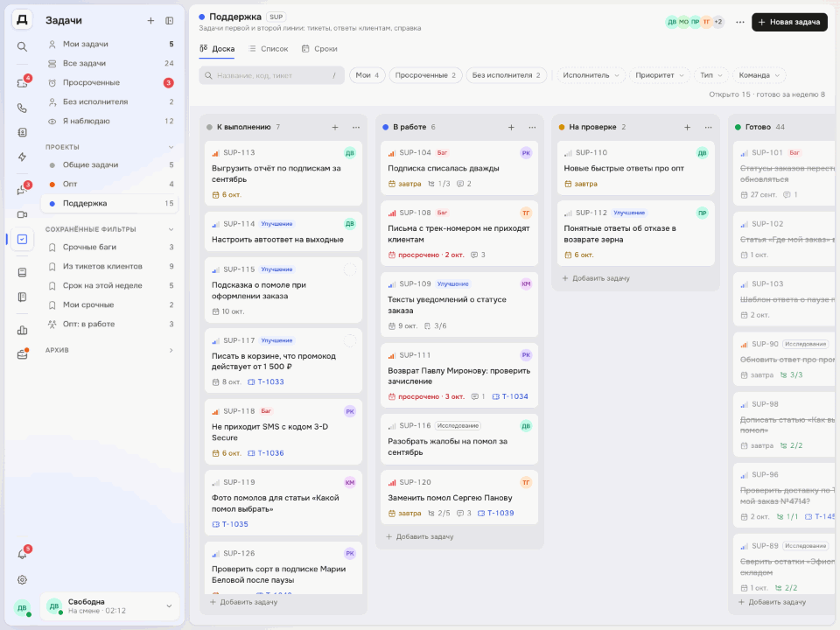
Task: Open ticket link T-1033 on card SUP-117
Action: pos(266,382)
